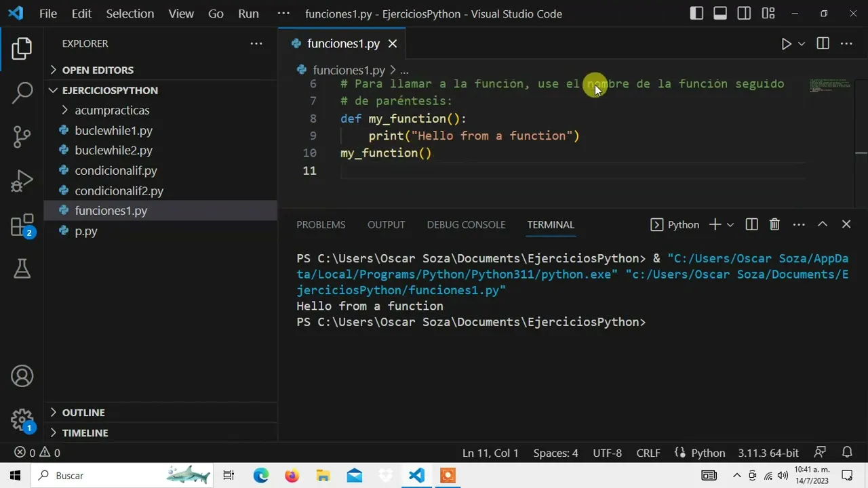Click the editor minimap preview

tap(830, 86)
